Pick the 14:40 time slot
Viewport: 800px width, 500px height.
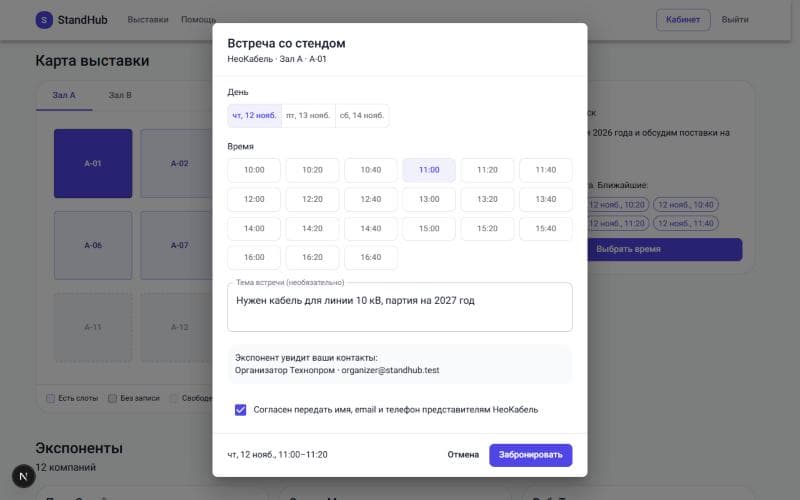(371, 229)
